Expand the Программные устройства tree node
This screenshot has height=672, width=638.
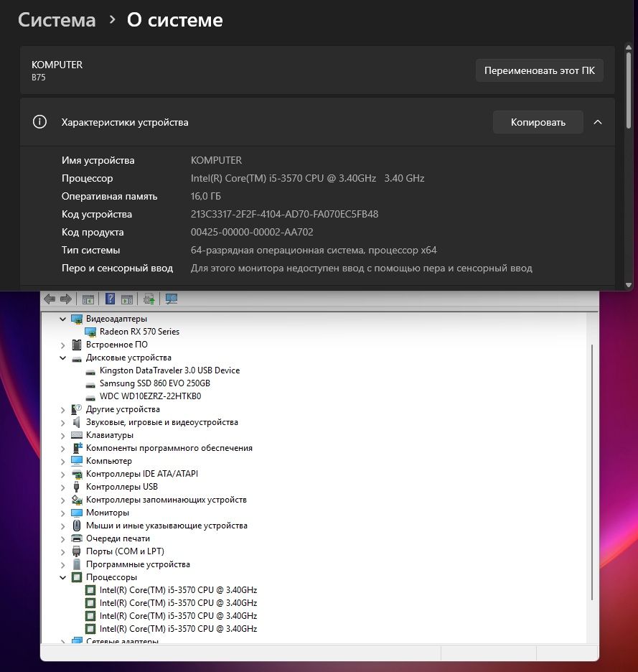(x=63, y=565)
